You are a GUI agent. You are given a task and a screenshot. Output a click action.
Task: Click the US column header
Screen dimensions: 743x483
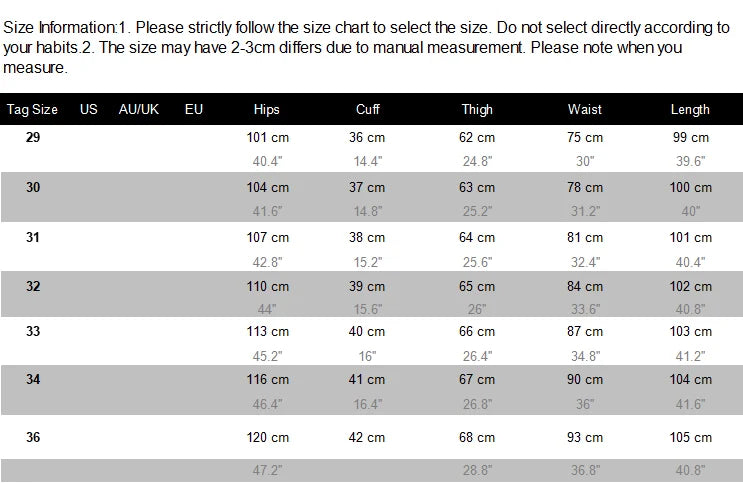click(89, 109)
